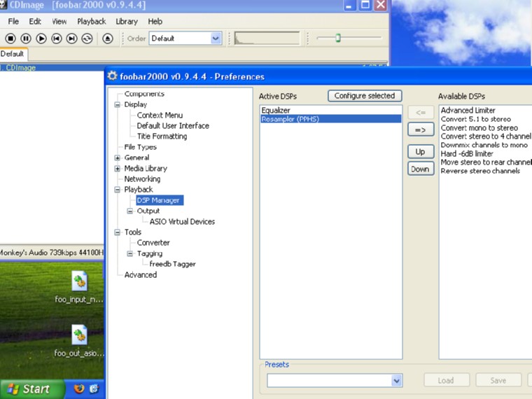Adjust the volume slider thumb

338,38
